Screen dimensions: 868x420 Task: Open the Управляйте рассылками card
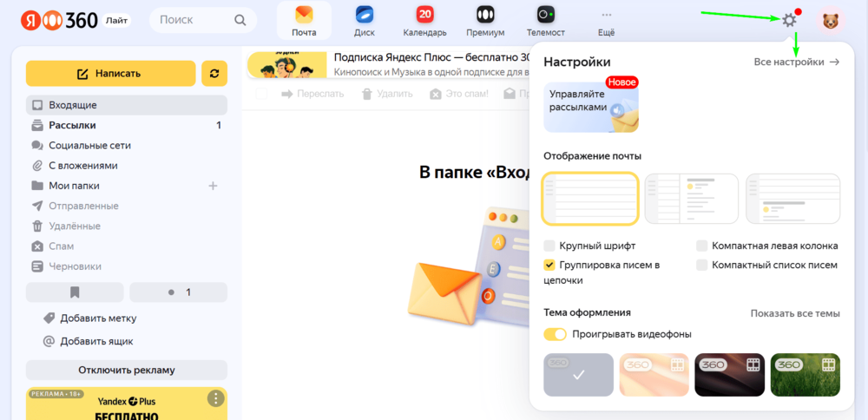coord(590,108)
